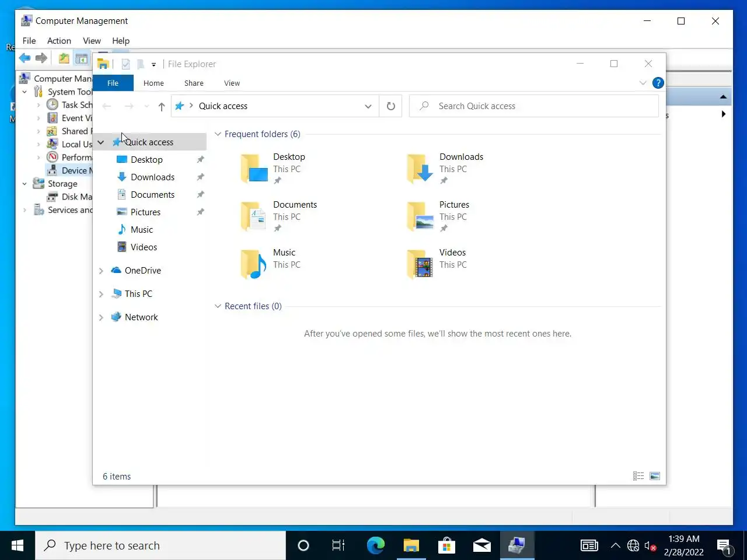The width and height of the screenshot is (747, 560).
Task: Select Downloads in the navigation pane
Action: coord(152,177)
